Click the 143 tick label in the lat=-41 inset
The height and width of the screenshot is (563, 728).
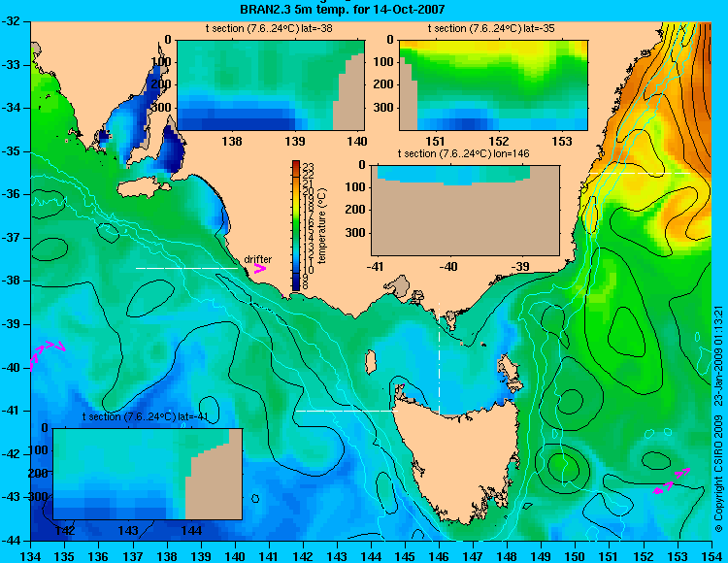tap(128, 530)
